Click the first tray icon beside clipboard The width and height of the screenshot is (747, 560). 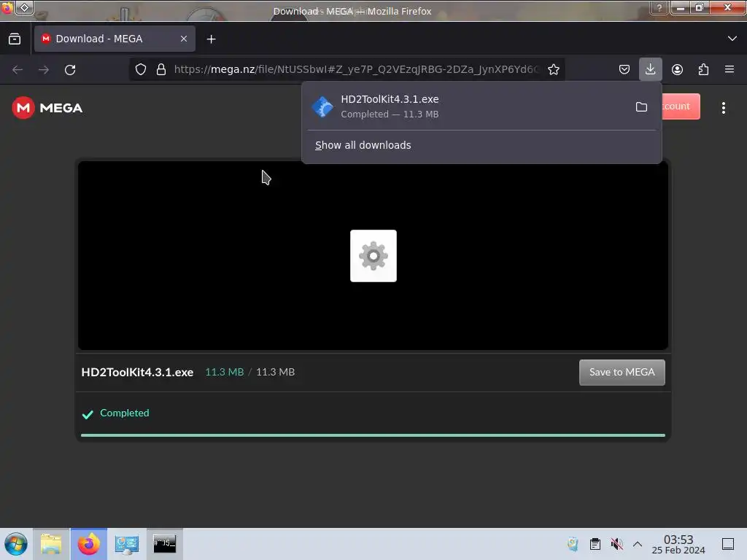tap(573, 544)
